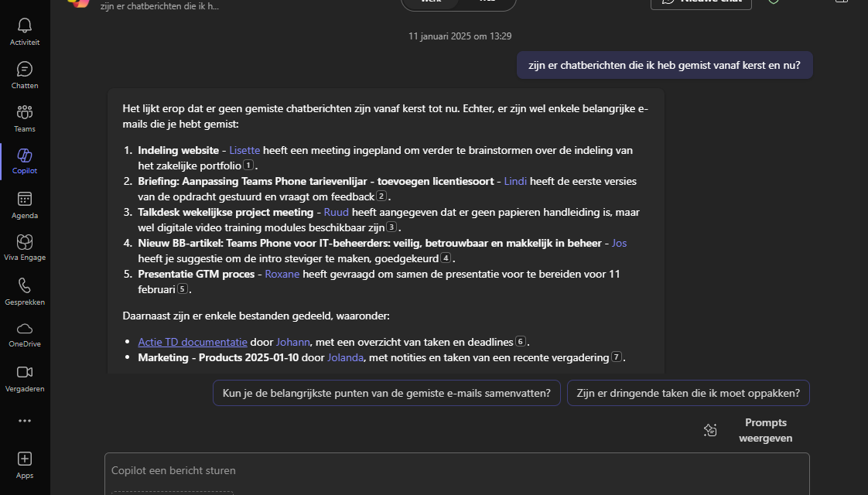The height and width of the screenshot is (495, 868).
Task: Open Gesprekken phone icon
Action: [x=25, y=286]
